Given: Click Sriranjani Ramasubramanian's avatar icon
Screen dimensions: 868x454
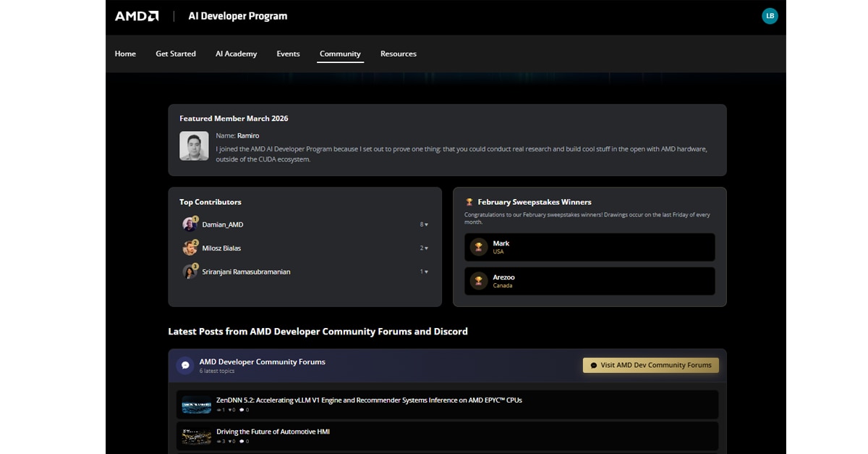Looking at the screenshot, I should 190,272.
